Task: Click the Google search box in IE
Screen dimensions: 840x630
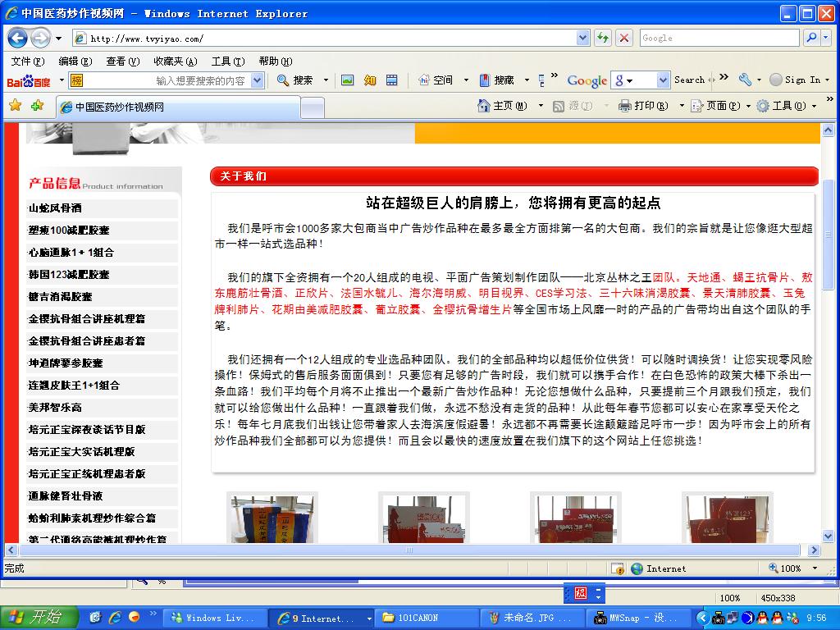Action: 719,38
